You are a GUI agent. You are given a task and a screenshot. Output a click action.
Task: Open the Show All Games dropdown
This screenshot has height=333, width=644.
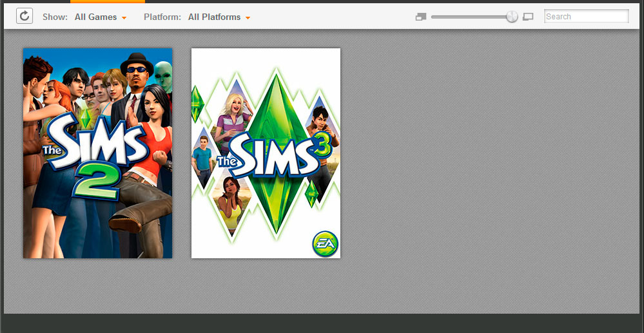tap(101, 17)
